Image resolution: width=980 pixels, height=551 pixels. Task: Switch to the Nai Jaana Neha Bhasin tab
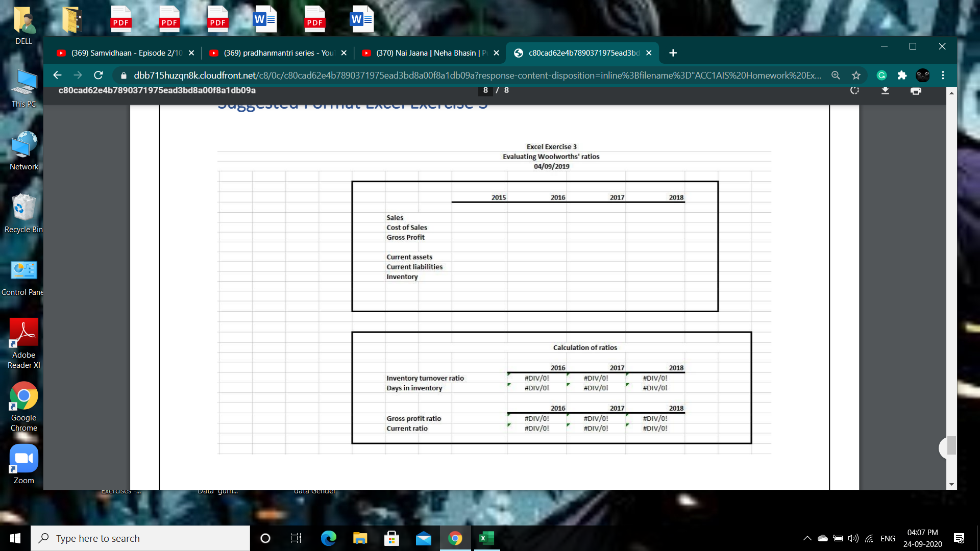[x=429, y=53]
